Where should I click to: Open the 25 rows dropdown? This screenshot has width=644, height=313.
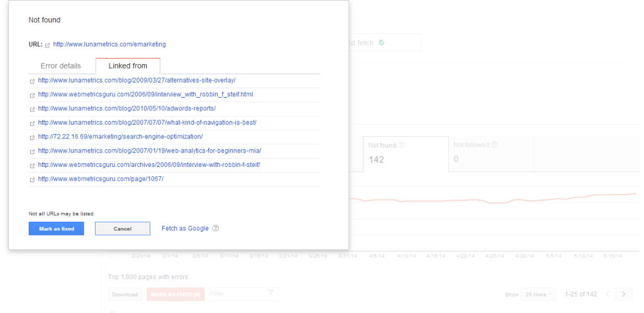538,295
